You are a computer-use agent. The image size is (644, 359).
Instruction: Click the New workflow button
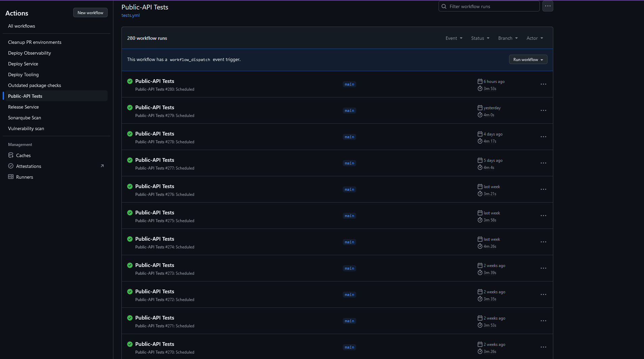pos(90,13)
